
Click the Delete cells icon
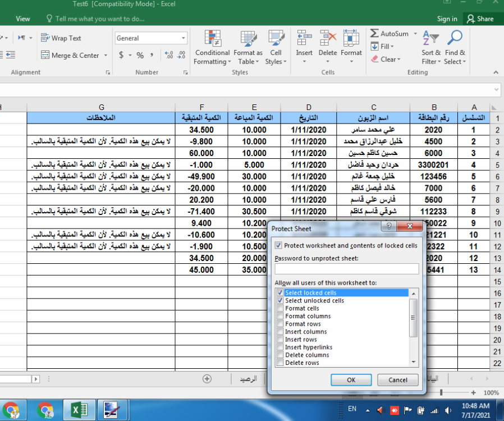(328, 38)
